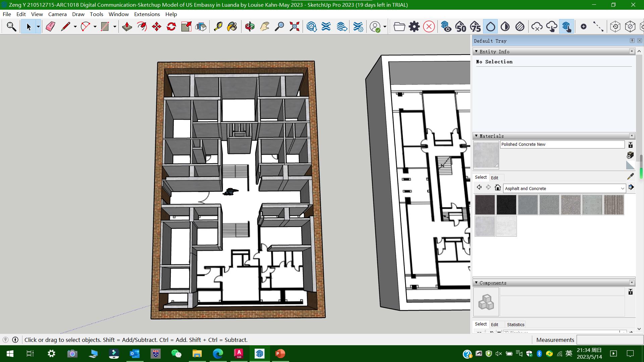Select the Rotate tool

(x=171, y=26)
